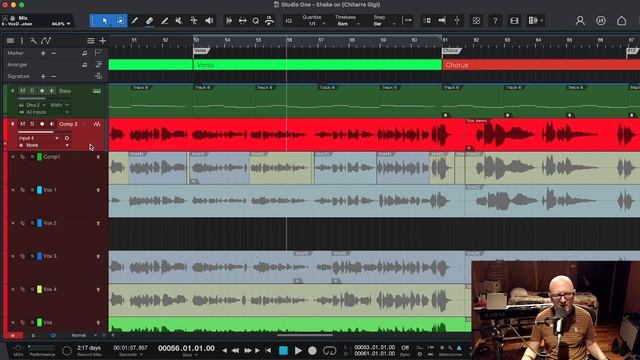Screen dimensions: 640x360
Task: Record-arm the Comp 2 track
Action: 42,124
